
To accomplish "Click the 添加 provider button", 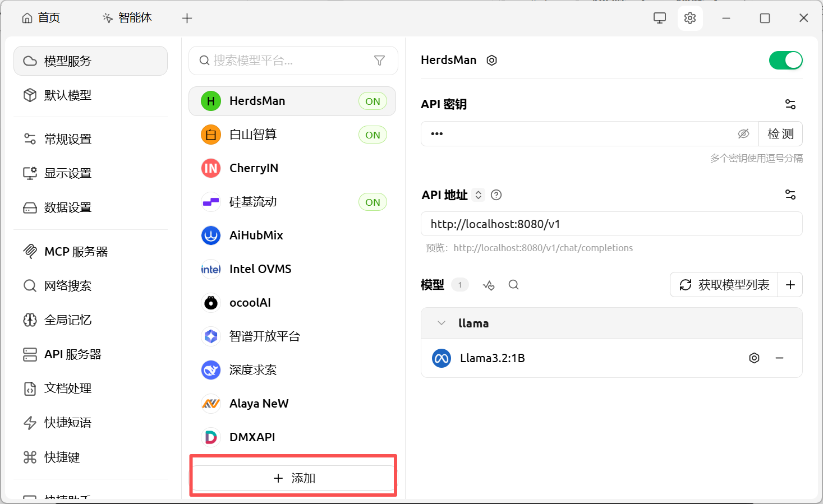I will pos(294,478).
